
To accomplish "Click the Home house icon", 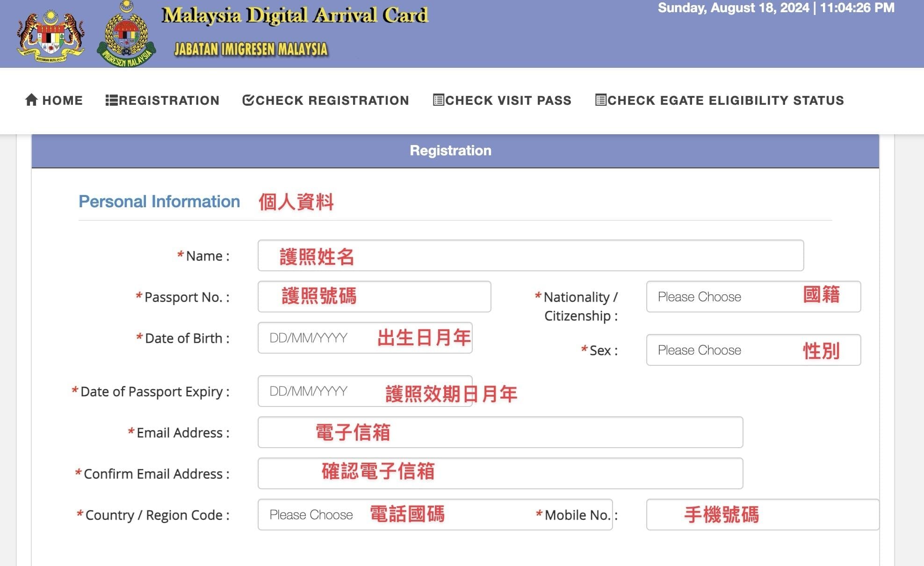I will click(31, 100).
